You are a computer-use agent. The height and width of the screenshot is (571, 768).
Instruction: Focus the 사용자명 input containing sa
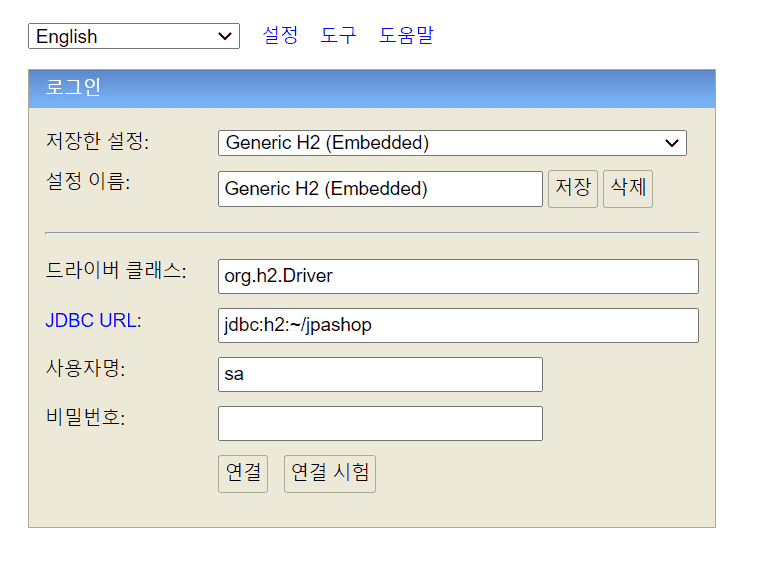(380, 375)
